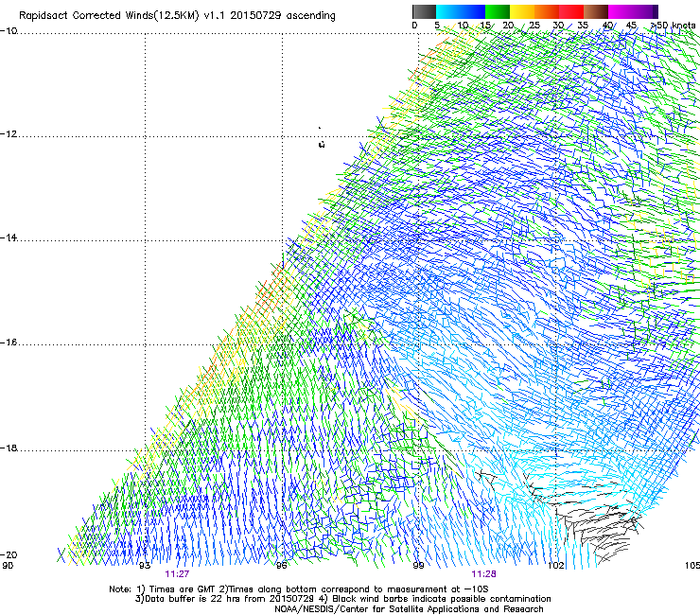
Task: Click the red 30-35 knots legend swatch
Action: click(x=571, y=11)
